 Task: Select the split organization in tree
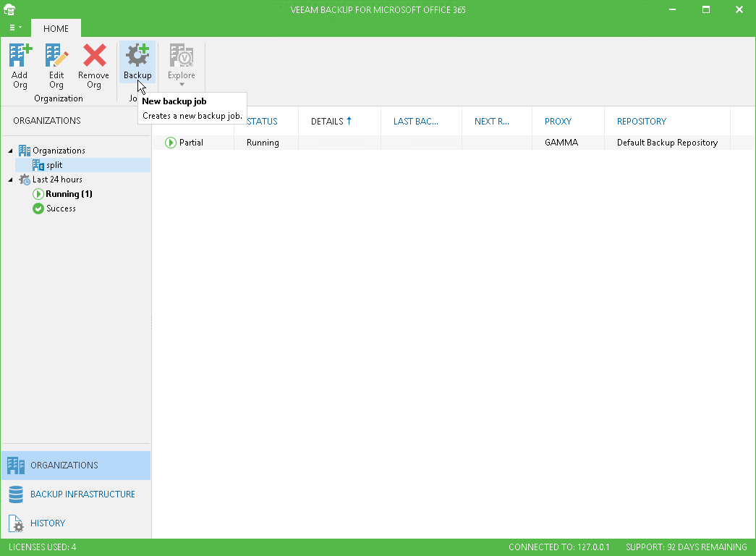pyautogui.click(x=54, y=165)
